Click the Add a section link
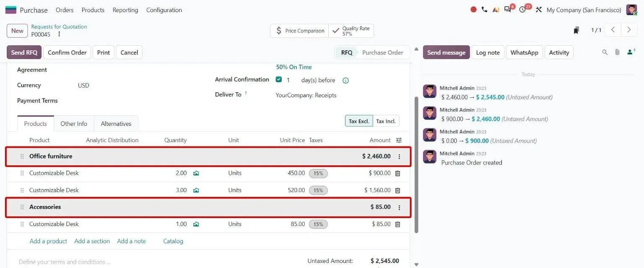Image resolution: width=644 pixels, height=268 pixels. coord(92,241)
